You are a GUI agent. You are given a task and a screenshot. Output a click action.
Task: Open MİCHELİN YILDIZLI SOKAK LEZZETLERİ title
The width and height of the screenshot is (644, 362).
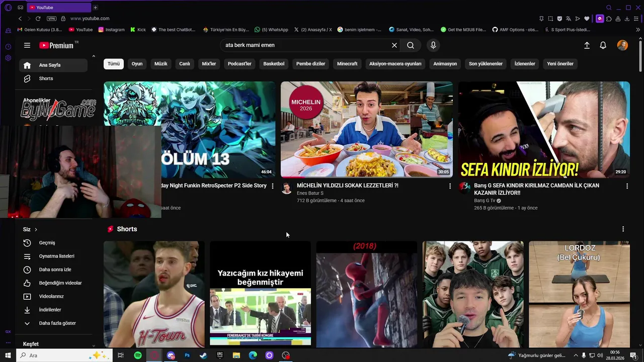[x=348, y=186]
